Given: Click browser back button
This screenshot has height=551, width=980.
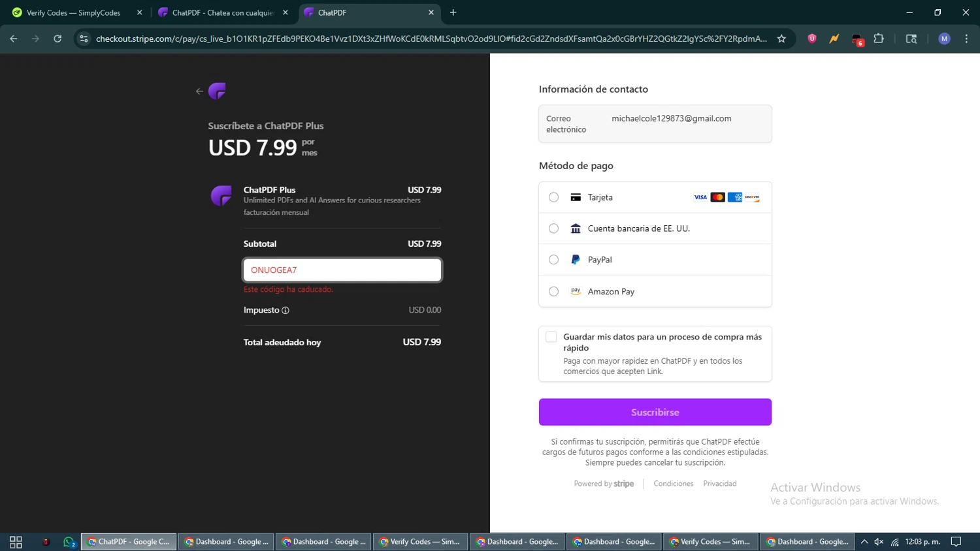Looking at the screenshot, I should click(x=14, y=39).
